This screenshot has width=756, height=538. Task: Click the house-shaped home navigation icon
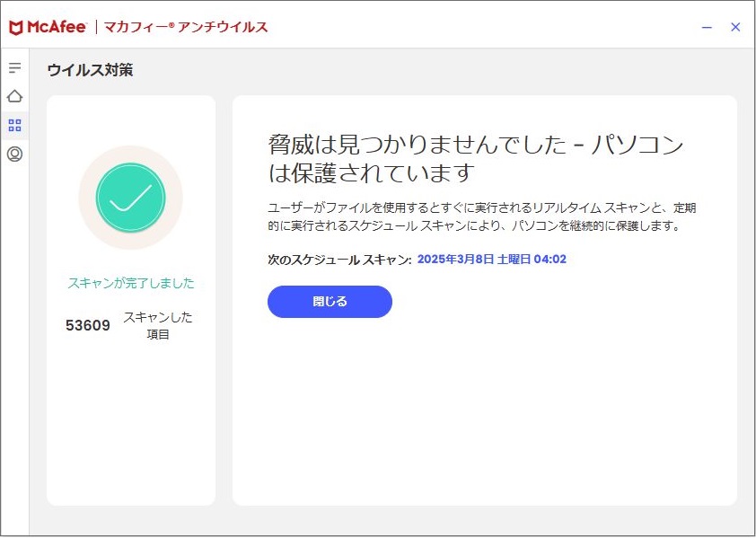pyautogui.click(x=13, y=96)
